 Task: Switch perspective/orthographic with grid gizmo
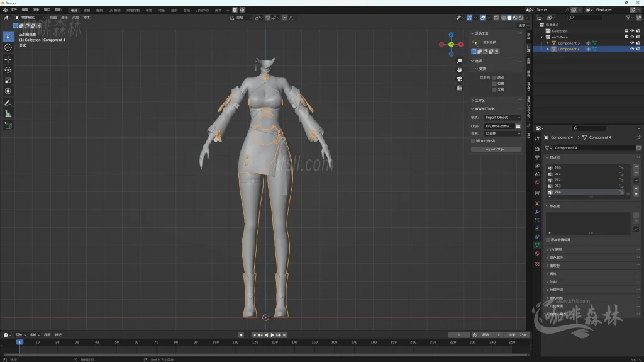tap(459, 88)
